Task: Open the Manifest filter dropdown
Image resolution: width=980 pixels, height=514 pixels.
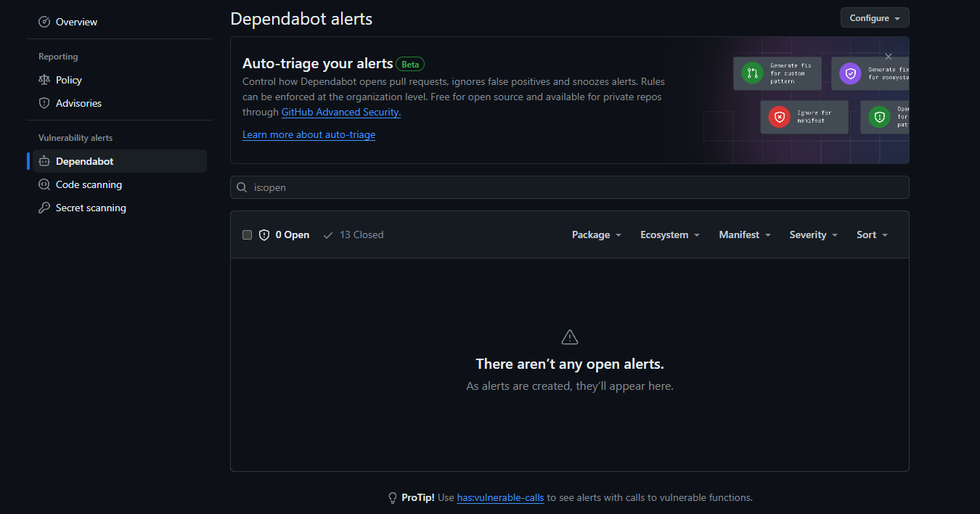Action: 745,234
